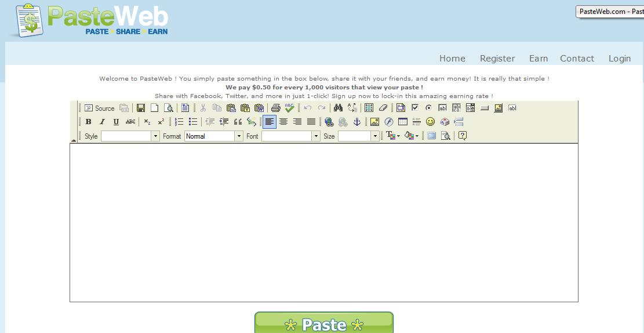Click the green Paste submit button
Screen dimensions: 644x333
click(x=323, y=323)
